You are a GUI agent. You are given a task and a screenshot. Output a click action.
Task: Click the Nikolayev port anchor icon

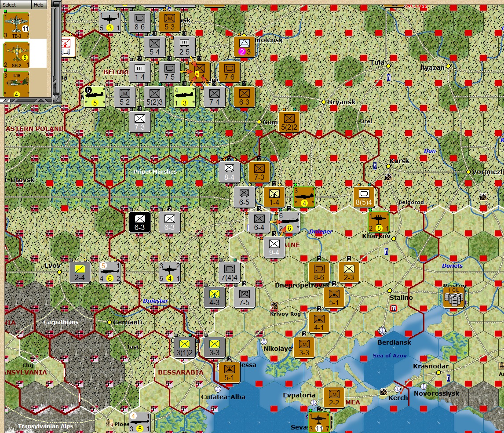tap(264, 342)
